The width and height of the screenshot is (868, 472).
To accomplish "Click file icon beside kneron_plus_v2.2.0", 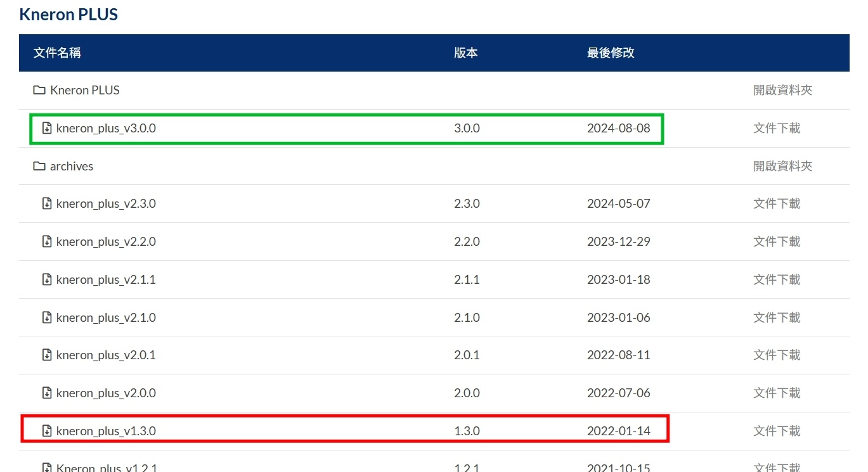I will click(46, 241).
